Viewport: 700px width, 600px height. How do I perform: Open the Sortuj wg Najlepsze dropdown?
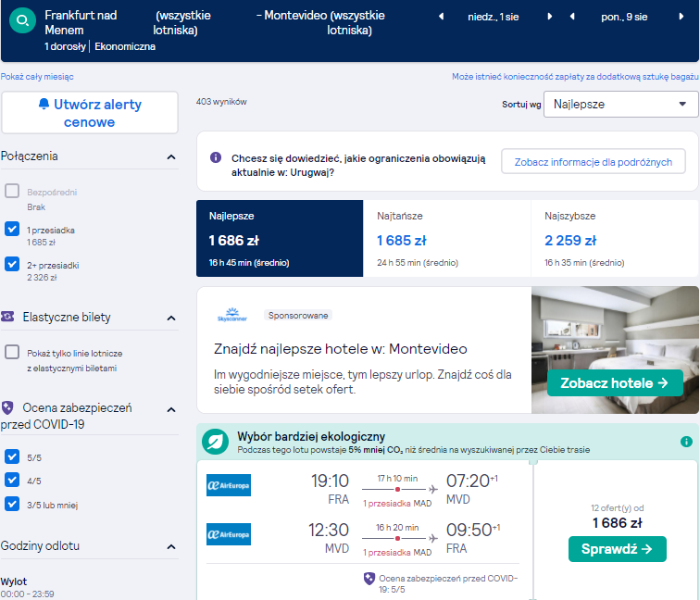[x=620, y=104]
